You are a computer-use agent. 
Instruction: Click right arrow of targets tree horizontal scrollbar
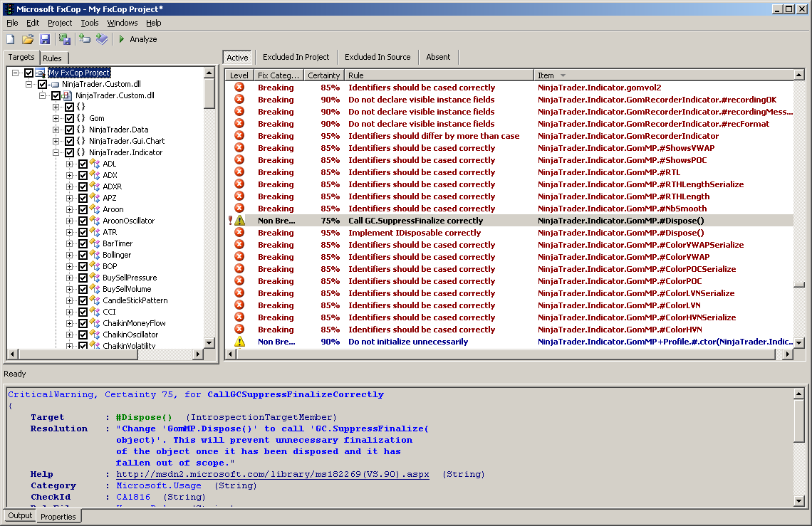(x=197, y=354)
